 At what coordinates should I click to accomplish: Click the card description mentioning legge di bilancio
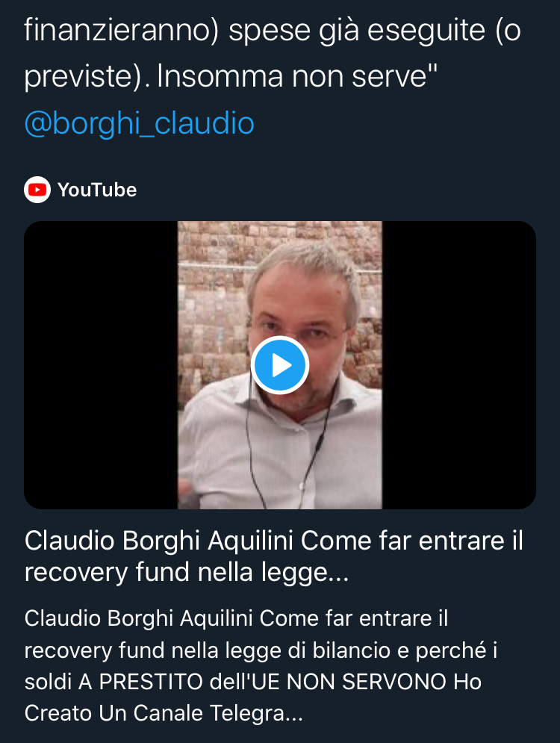[x=261, y=666]
